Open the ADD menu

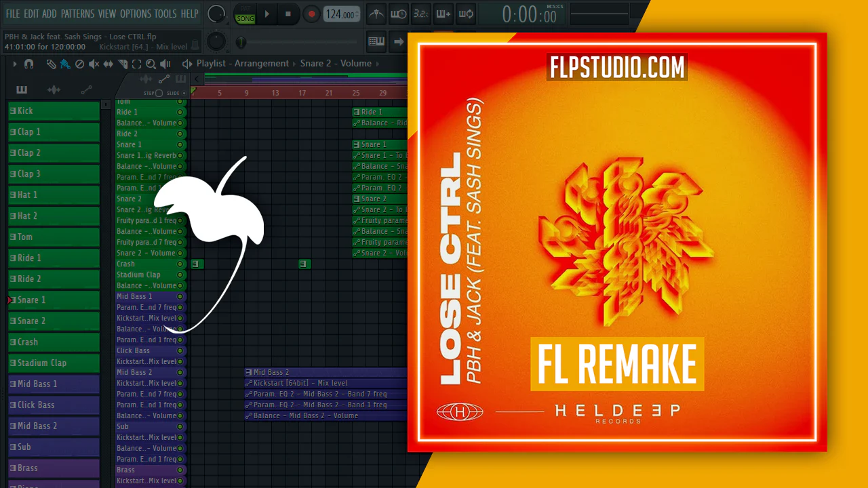[x=50, y=14]
